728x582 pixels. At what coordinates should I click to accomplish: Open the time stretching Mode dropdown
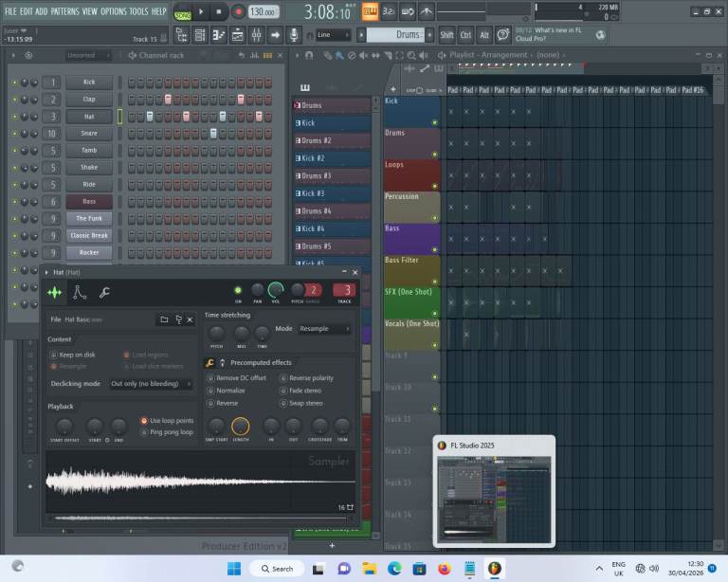pos(324,329)
